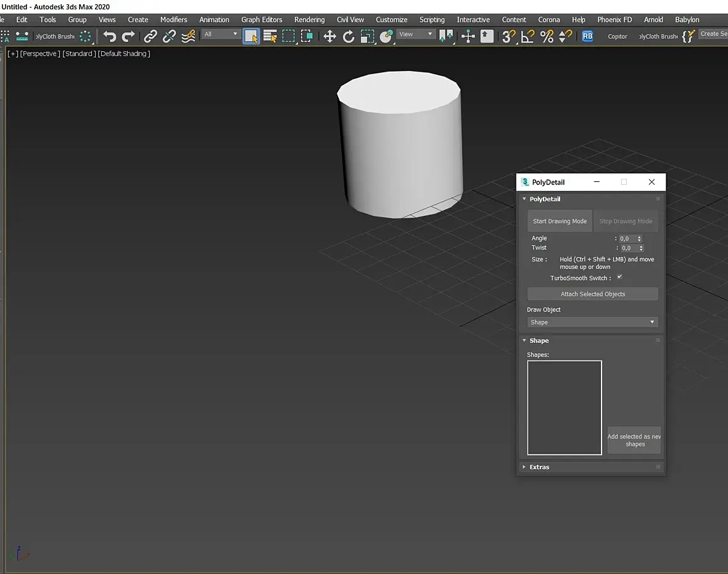Select the Select and Link tool
728x574 pixels.
[x=151, y=36]
